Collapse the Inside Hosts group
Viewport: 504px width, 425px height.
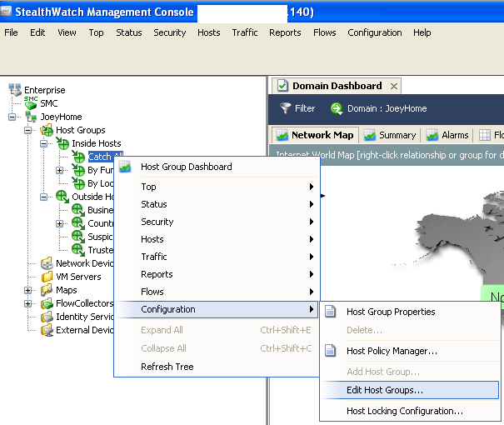pos(44,143)
